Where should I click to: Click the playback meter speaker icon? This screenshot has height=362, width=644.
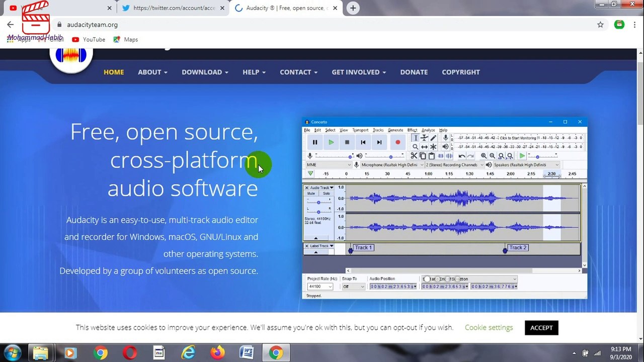click(x=446, y=147)
